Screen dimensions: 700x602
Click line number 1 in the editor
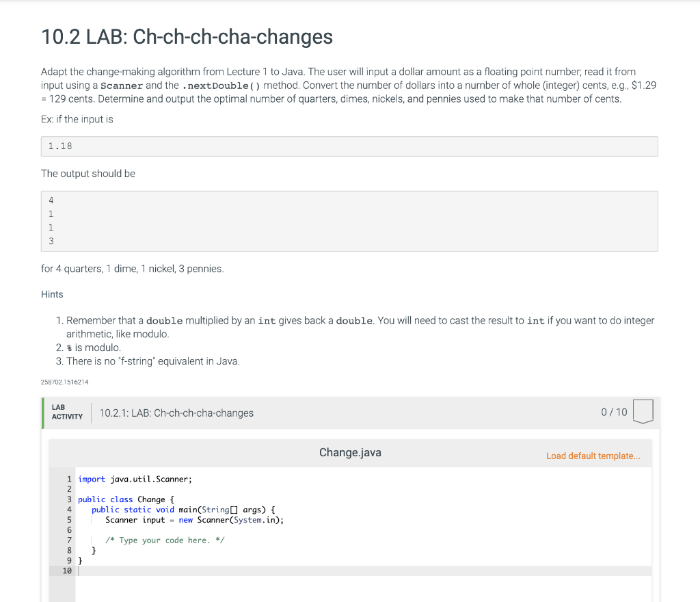[69, 479]
